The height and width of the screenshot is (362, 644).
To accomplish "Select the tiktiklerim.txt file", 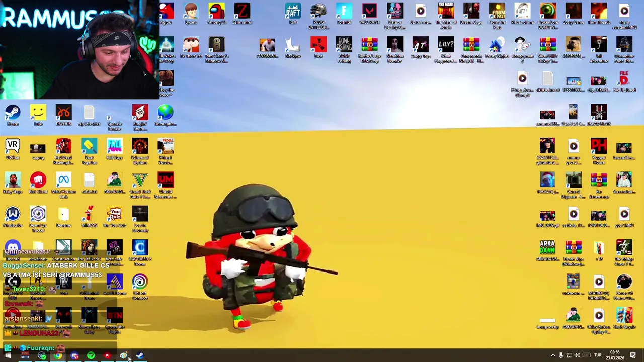I will tap(548, 81).
